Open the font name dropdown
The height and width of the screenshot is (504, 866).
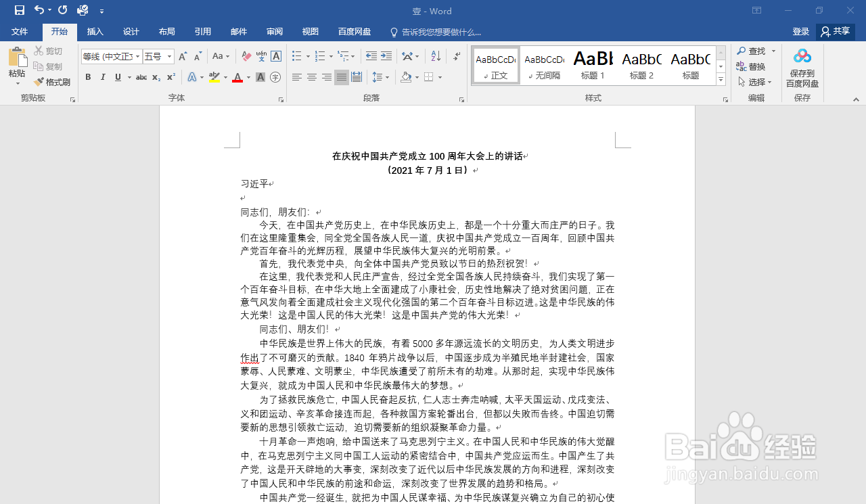tap(138, 57)
